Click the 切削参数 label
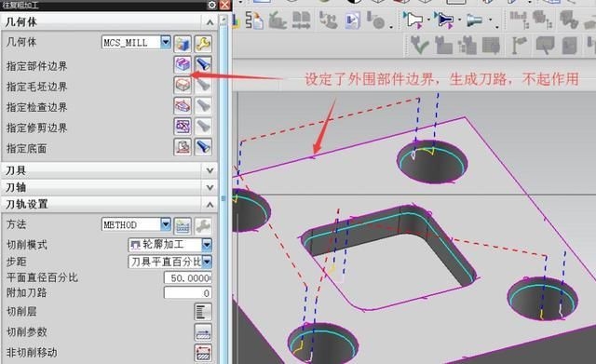This screenshot has height=364, width=596. [27, 332]
